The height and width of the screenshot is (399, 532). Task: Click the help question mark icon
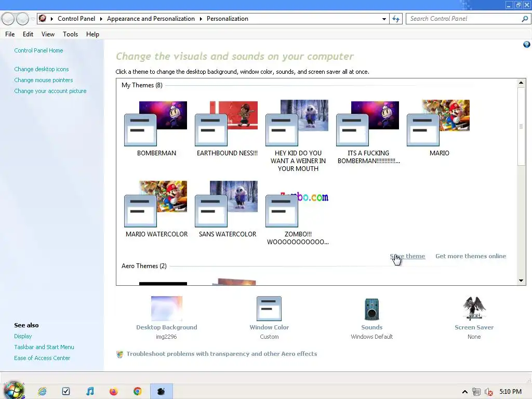[527, 45]
